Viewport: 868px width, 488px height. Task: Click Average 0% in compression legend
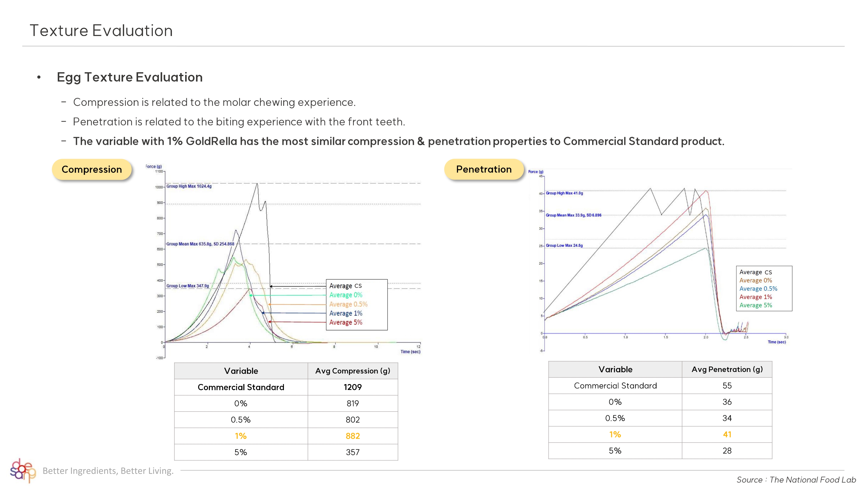click(345, 295)
